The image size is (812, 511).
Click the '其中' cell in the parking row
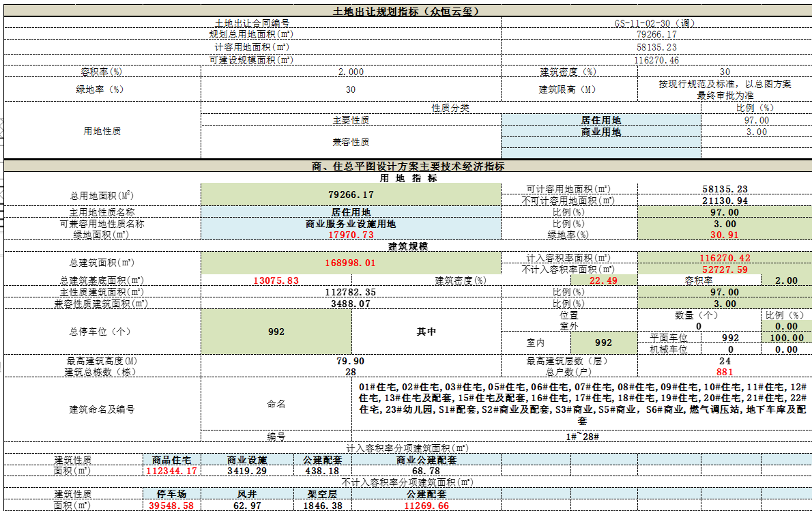[426, 332]
